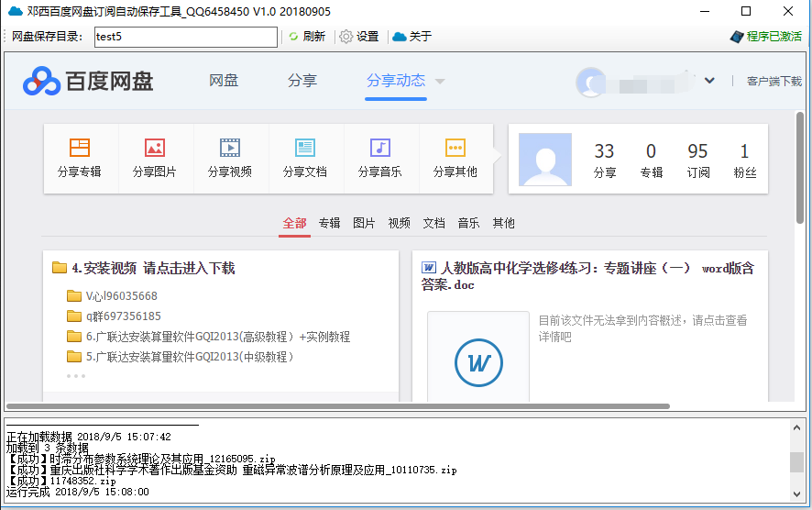
Task: Open 分享视频 video icon
Action: [230, 148]
